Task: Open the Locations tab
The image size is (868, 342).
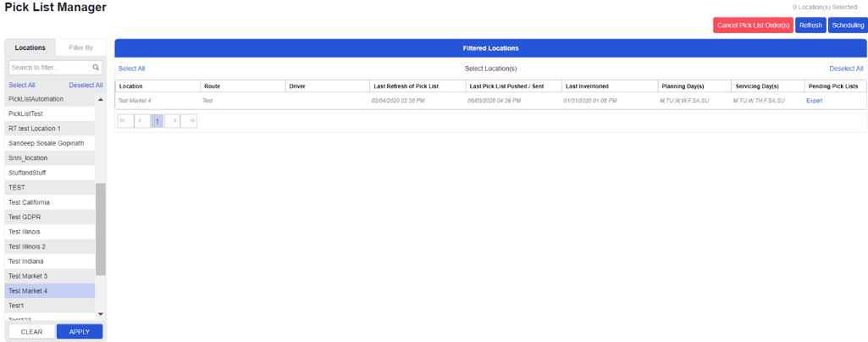Action: pos(30,48)
